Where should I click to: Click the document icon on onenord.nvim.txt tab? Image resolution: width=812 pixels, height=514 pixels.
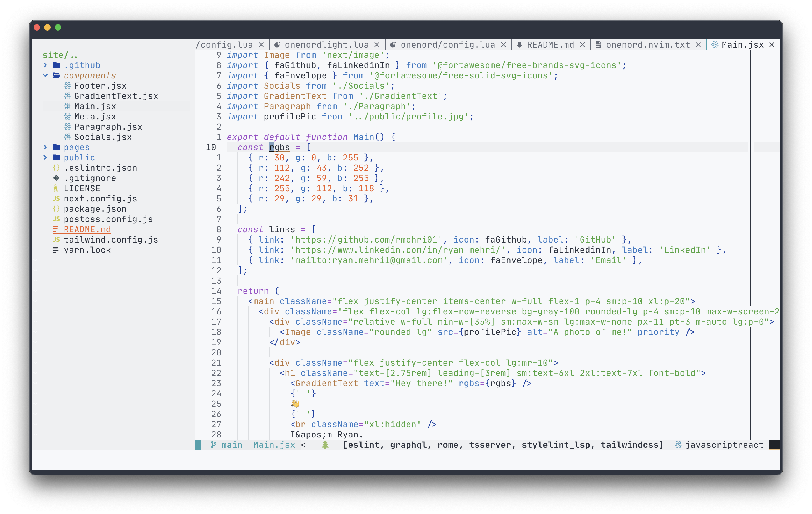click(598, 45)
